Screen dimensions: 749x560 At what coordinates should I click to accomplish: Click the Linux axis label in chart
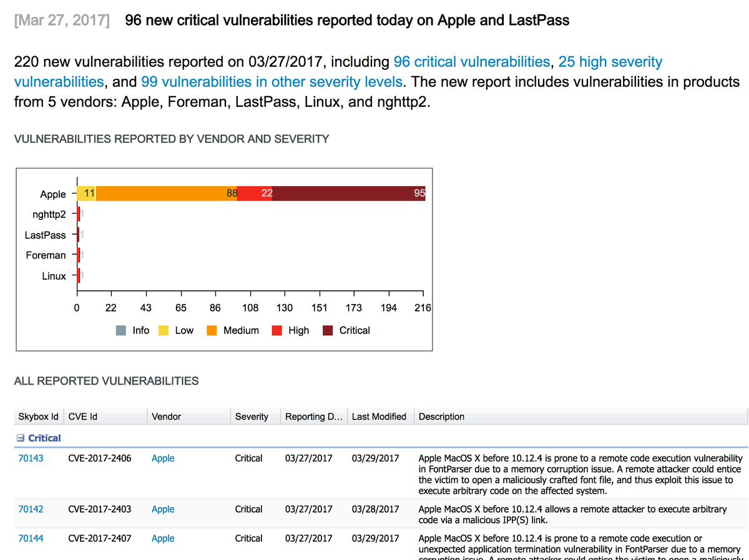pyautogui.click(x=54, y=275)
